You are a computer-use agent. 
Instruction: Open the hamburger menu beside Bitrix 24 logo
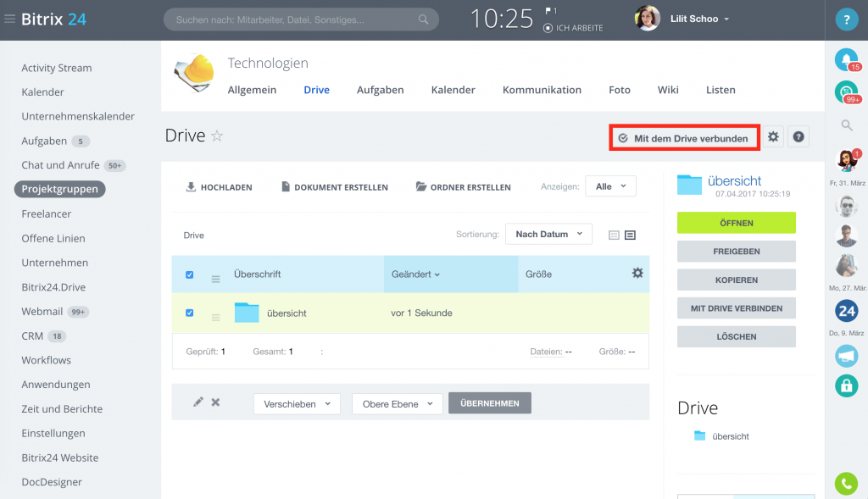[x=9, y=19]
